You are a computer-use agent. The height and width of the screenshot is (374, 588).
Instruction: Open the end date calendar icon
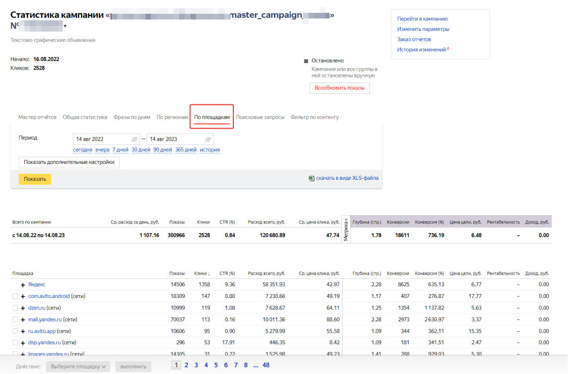tap(208, 139)
